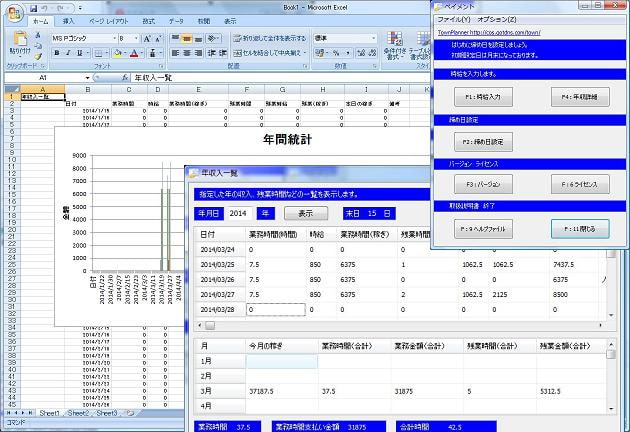Click horizontal scrollbar thumb in income table
The width and height of the screenshot is (630, 432).
point(210,326)
